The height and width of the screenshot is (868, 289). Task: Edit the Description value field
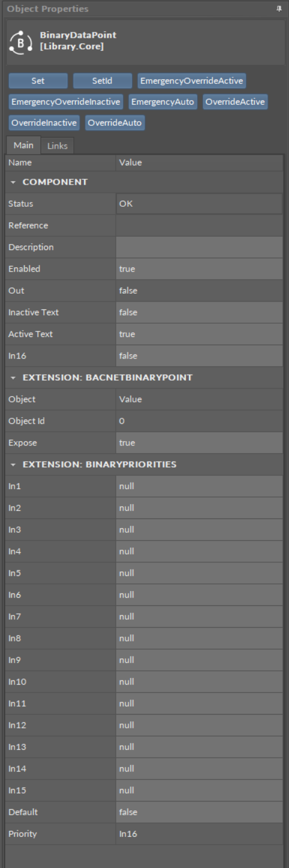pyautogui.click(x=199, y=248)
